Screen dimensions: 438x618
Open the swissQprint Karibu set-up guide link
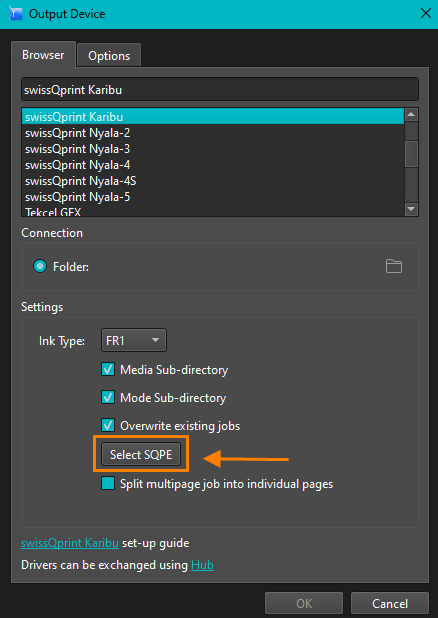point(70,543)
